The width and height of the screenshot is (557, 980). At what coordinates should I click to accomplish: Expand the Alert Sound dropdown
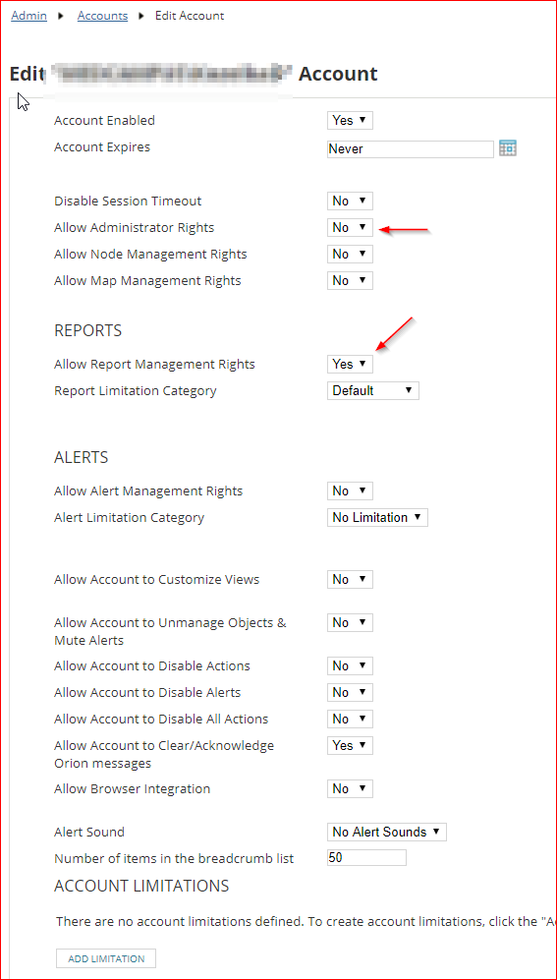pyautogui.click(x=386, y=832)
